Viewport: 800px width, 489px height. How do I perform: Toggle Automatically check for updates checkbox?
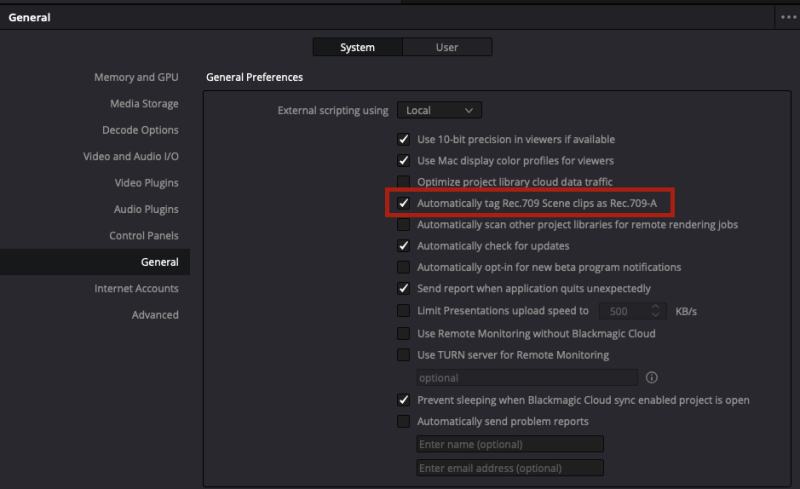coord(404,246)
